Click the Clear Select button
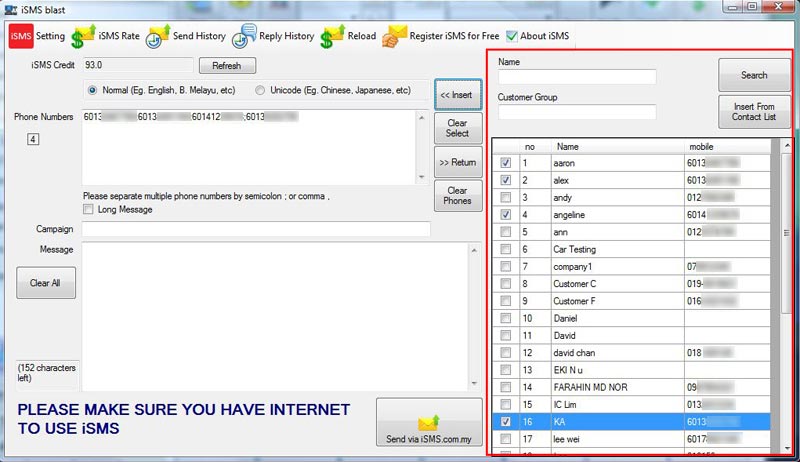The width and height of the screenshot is (800, 462). (x=458, y=128)
